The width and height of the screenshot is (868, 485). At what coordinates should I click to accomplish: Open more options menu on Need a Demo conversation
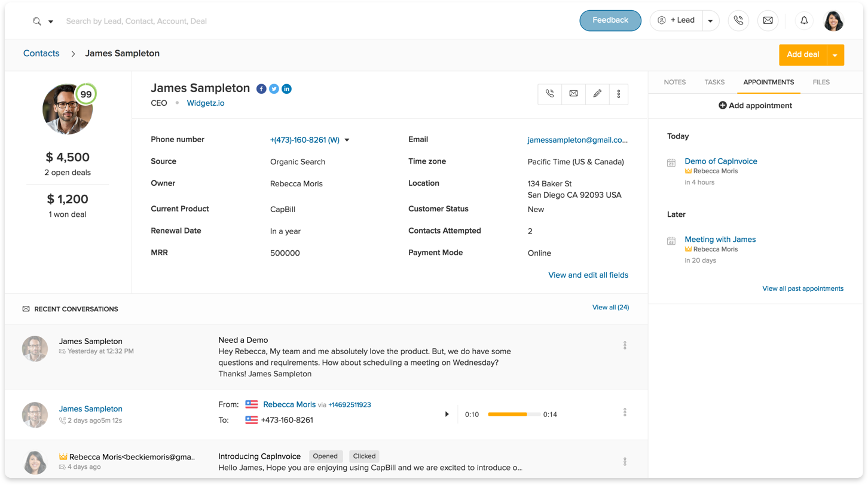coord(625,345)
